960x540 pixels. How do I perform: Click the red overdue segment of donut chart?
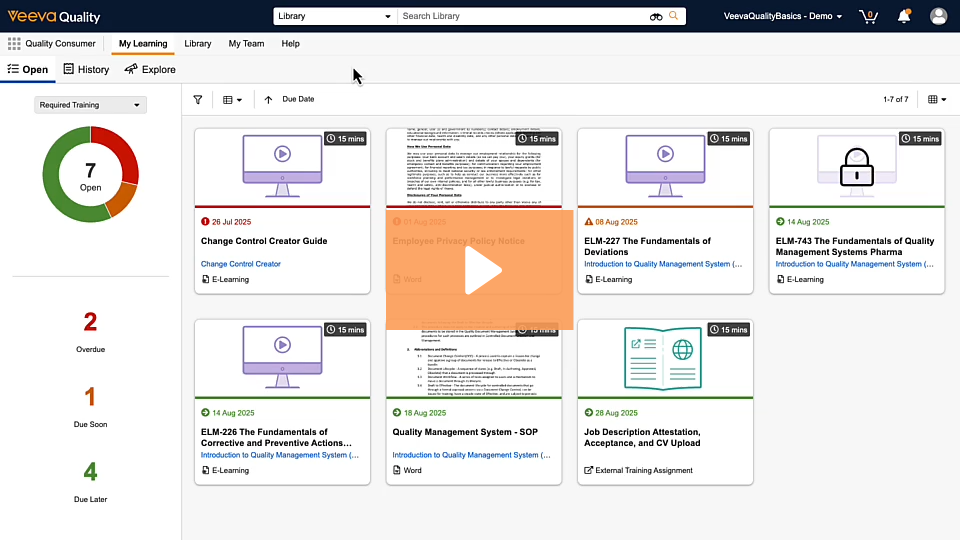point(121,150)
